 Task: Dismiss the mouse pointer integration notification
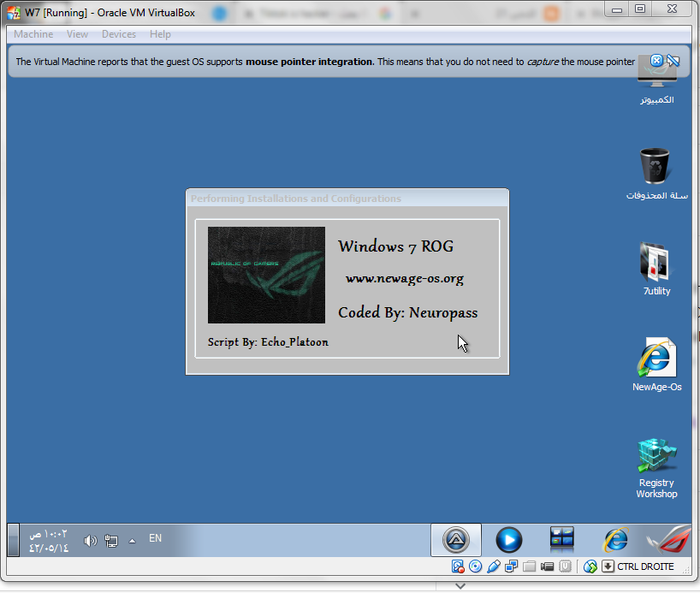point(656,60)
